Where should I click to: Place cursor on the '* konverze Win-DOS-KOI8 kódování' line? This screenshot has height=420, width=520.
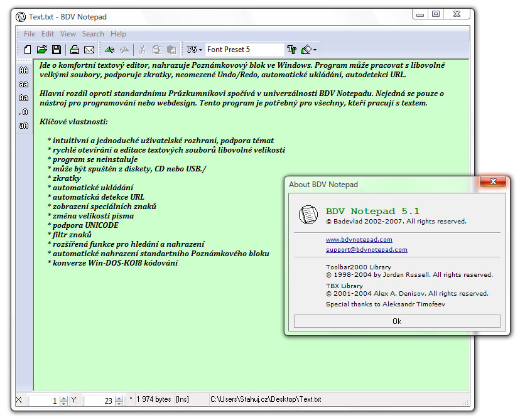pos(113,263)
